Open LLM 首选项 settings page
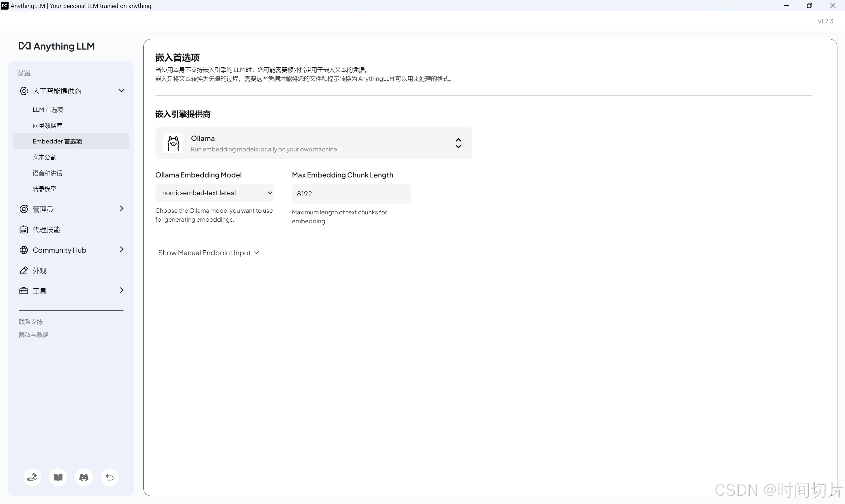Image resolution: width=845 pixels, height=504 pixels. [48, 110]
